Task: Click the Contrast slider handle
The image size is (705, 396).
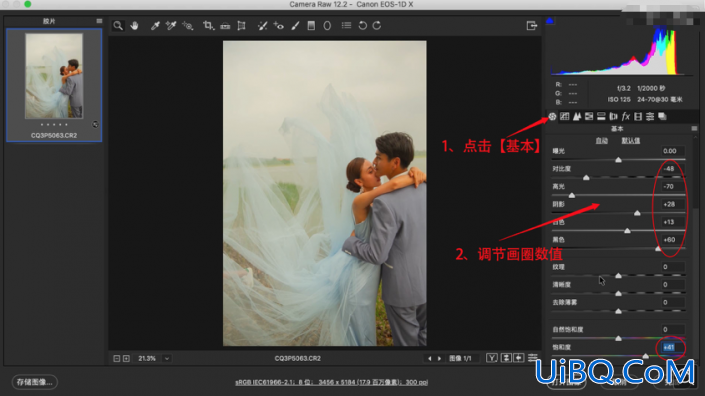Action: (586, 178)
